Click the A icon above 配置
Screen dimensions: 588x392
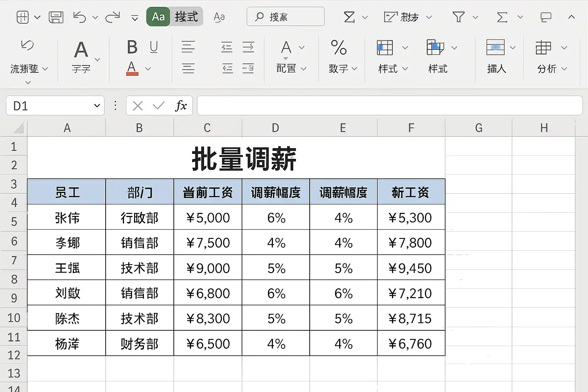pyautogui.click(x=286, y=48)
